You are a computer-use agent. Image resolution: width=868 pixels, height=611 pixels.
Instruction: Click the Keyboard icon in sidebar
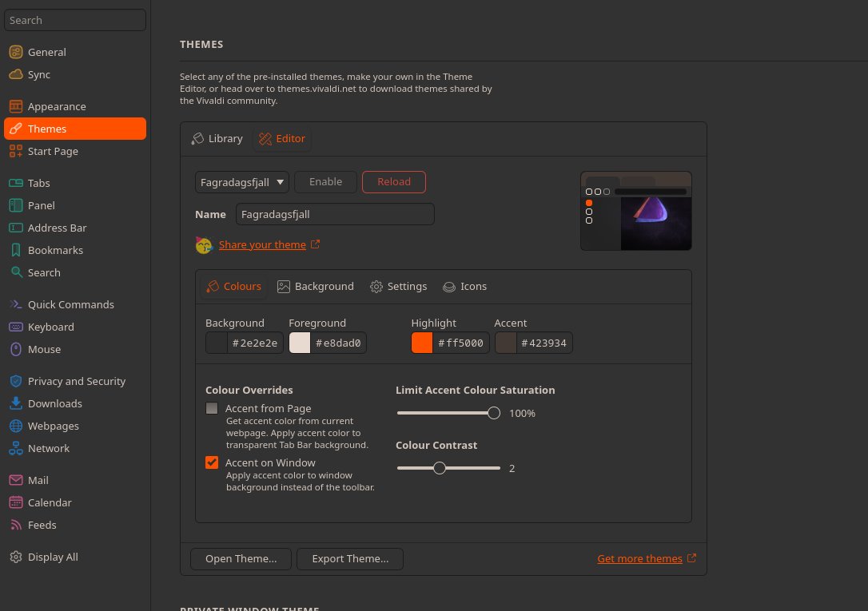pyautogui.click(x=16, y=327)
